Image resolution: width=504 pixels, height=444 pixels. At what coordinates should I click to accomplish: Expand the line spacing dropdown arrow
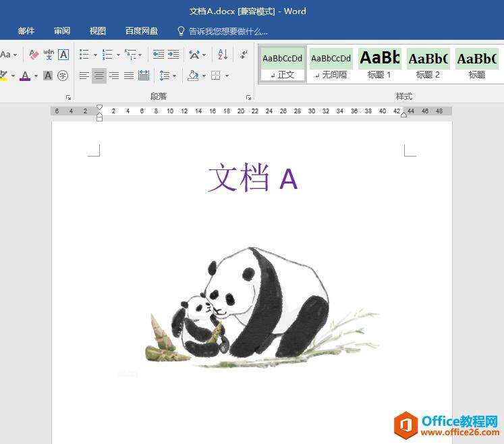[x=175, y=76]
